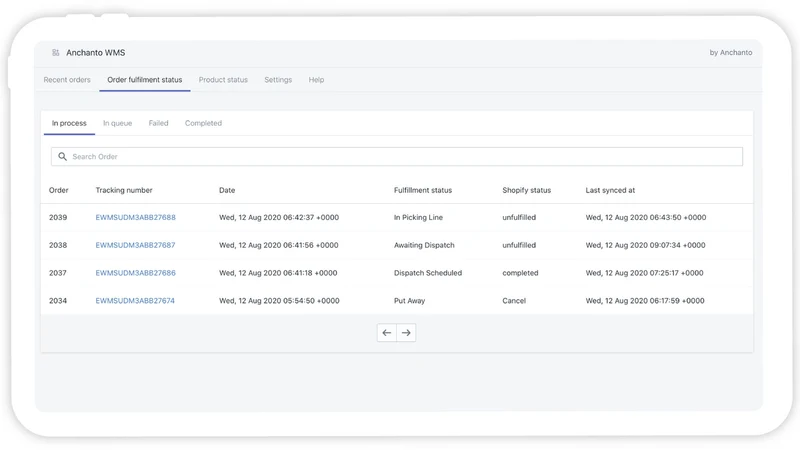This screenshot has height=450, width=800.
Task: Click last synced time 06:43:50
Action: click(x=646, y=217)
